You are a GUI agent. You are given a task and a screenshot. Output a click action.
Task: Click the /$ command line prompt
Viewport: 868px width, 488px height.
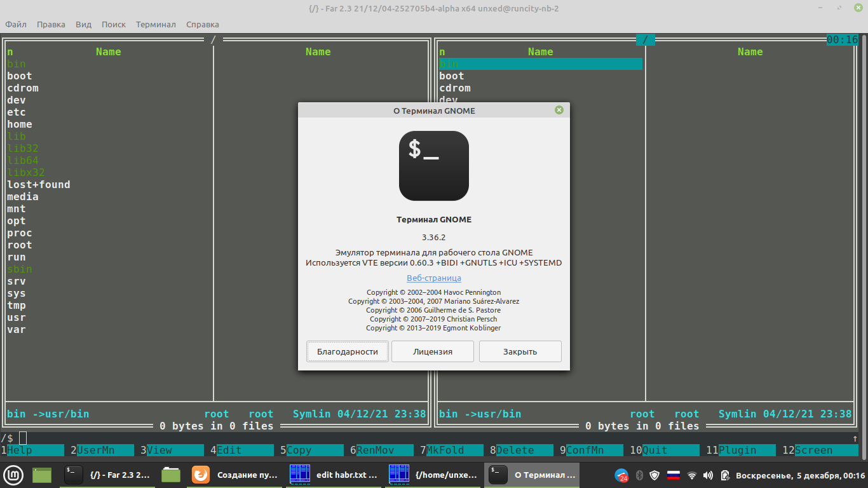[7, 438]
